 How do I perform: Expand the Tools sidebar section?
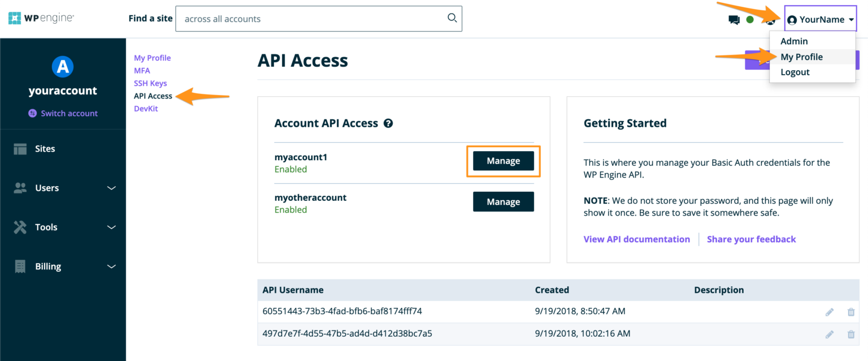click(47, 227)
